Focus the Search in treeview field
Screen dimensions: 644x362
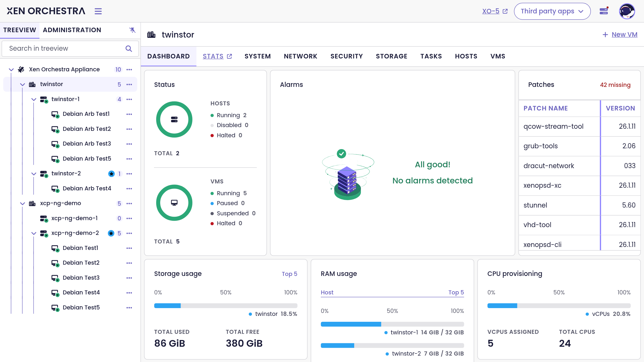(x=70, y=49)
